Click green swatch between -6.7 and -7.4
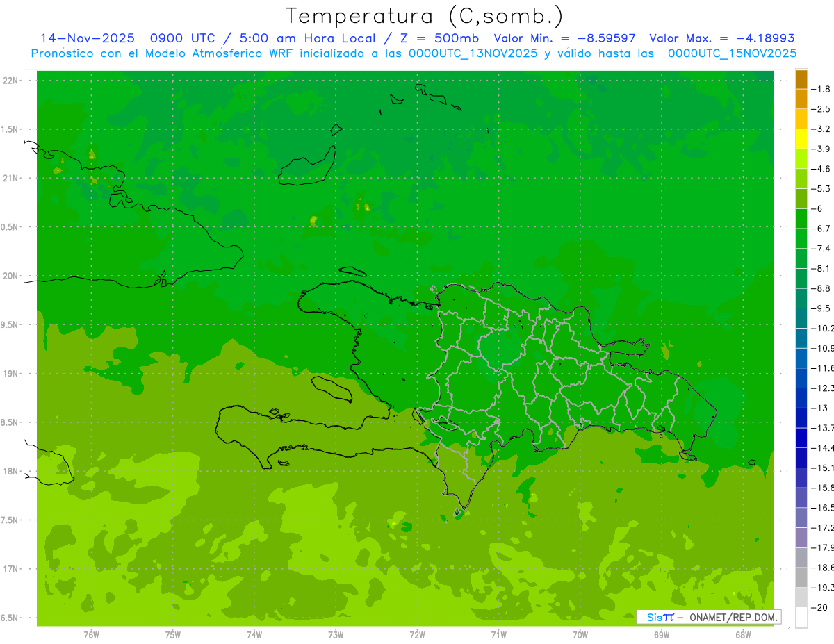Image resolution: width=834 pixels, height=644 pixels. [x=801, y=238]
